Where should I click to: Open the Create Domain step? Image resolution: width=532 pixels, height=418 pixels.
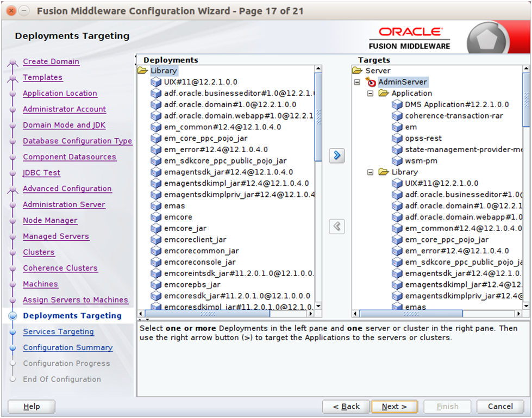point(51,61)
